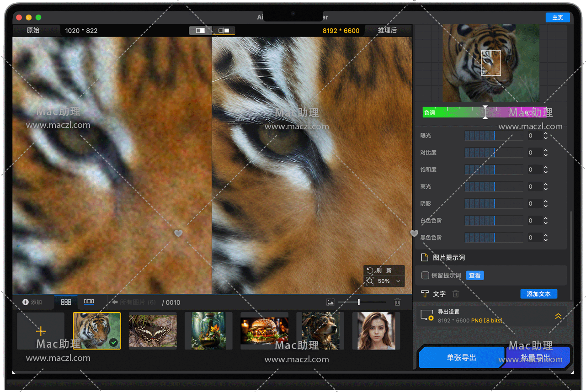Screen dimensions: 586x392
Task: Click the 添加 add image button
Action: (32, 302)
